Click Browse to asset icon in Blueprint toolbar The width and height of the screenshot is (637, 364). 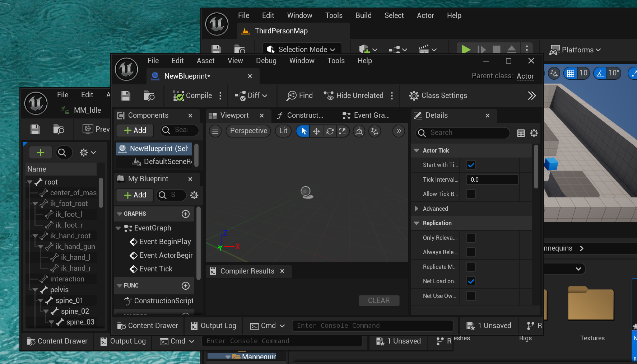tap(149, 95)
